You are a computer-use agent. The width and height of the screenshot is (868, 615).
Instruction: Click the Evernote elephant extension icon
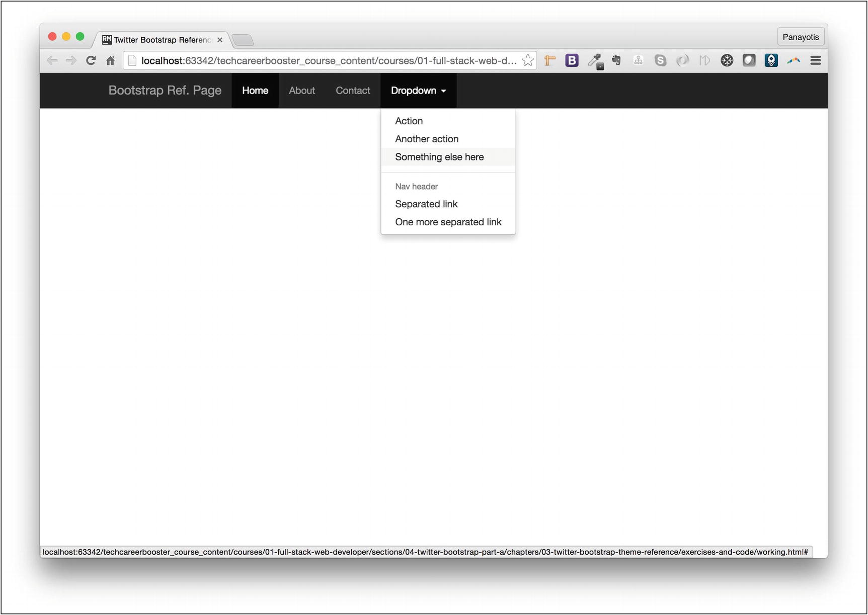[x=616, y=61]
